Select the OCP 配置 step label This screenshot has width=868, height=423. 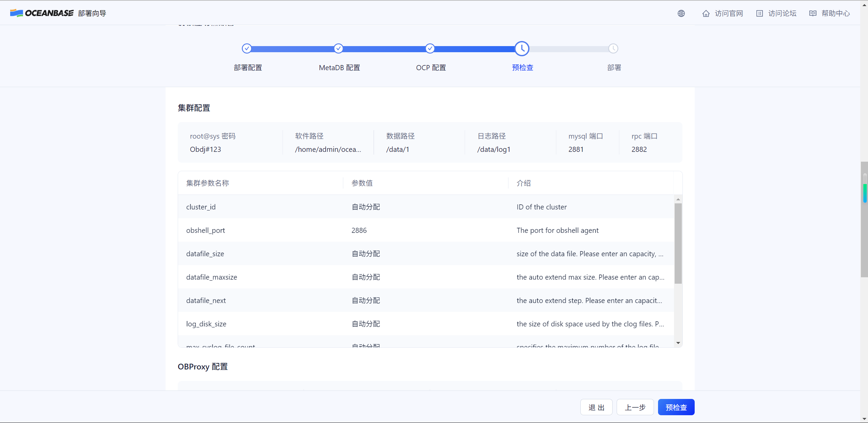point(431,67)
